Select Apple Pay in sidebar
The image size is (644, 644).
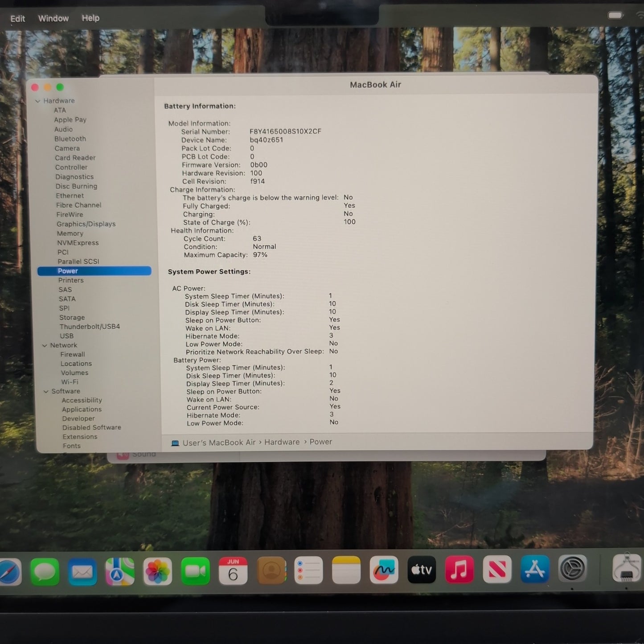pyautogui.click(x=70, y=119)
